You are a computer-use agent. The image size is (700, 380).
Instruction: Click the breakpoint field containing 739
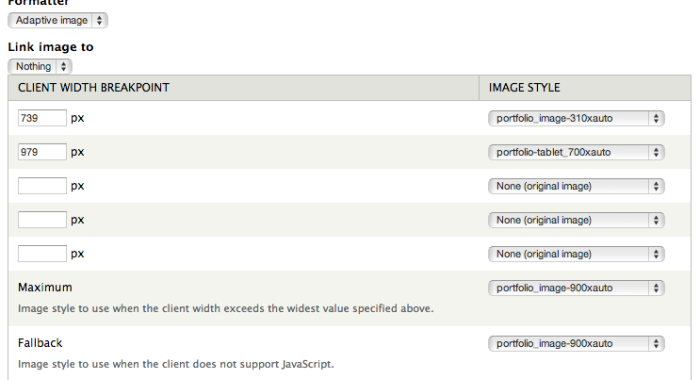pyautogui.click(x=42, y=118)
